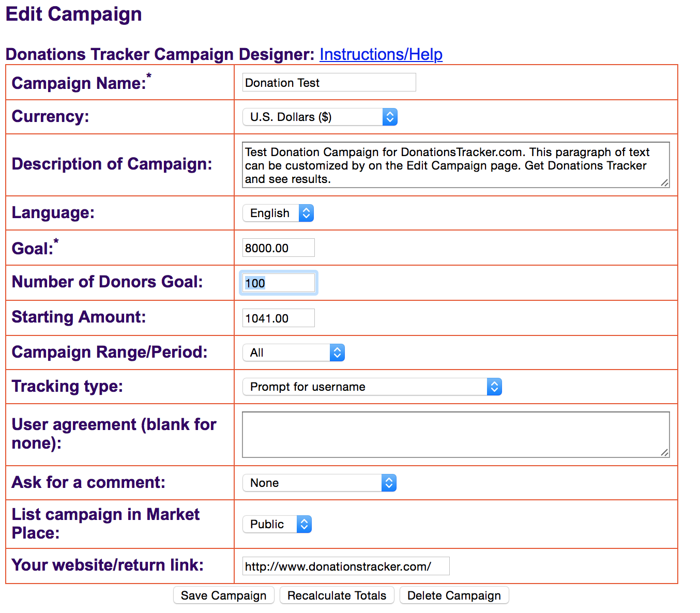The width and height of the screenshot is (700, 613).
Task: Open the Currency dropdown
Action: point(319,117)
